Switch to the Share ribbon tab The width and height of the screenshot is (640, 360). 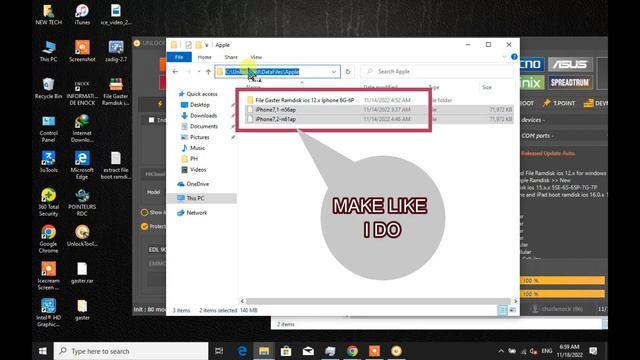(x=231, y=57)
